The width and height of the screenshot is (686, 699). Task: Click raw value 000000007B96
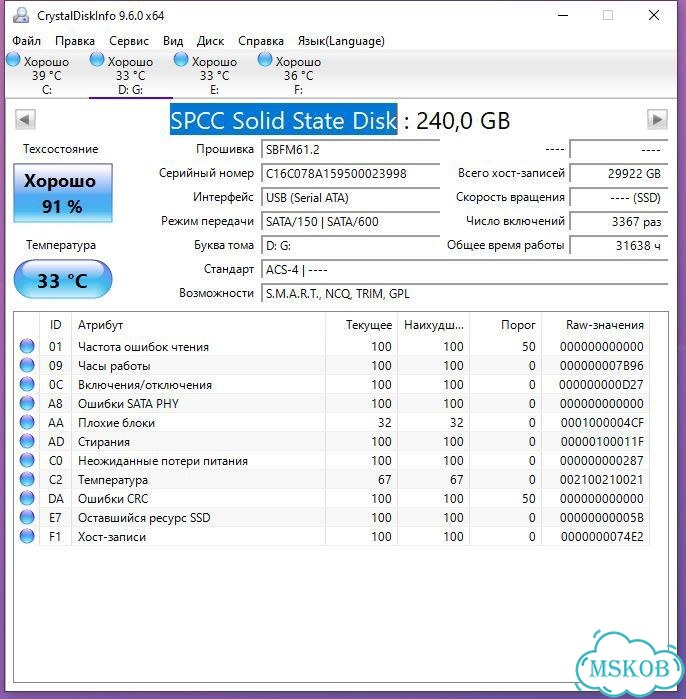pyautogui.click(x=602, y=366)
